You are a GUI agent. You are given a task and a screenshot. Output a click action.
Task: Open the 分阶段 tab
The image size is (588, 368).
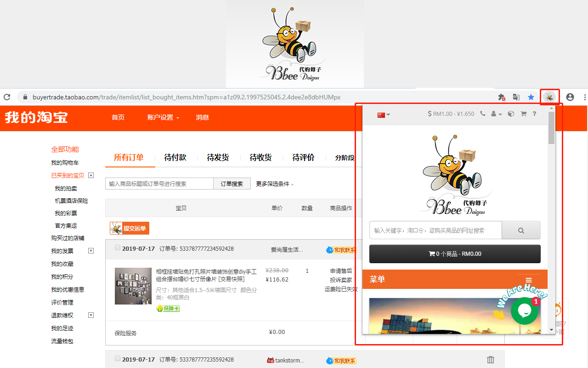coord(345,158)
